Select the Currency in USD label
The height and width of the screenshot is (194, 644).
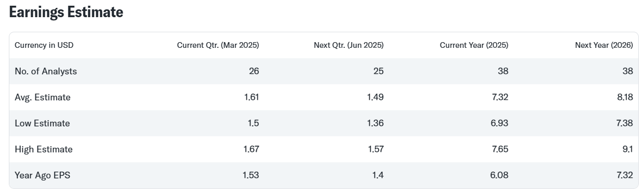(44, 45)
